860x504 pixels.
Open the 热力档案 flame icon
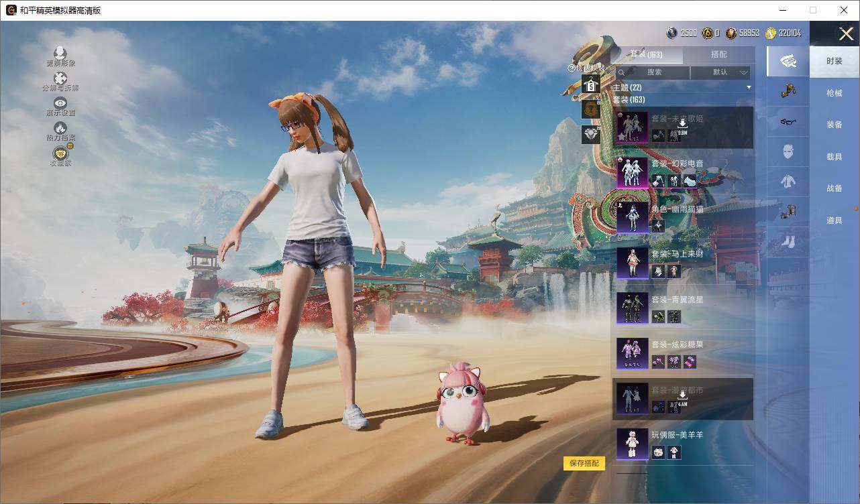pyautogui.click(x=60, y=128)
